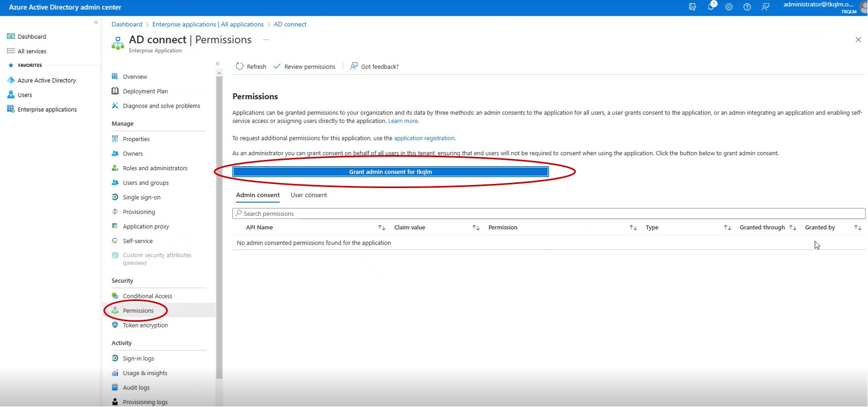Sort table by Granted through column

click(x=793, y=227)
